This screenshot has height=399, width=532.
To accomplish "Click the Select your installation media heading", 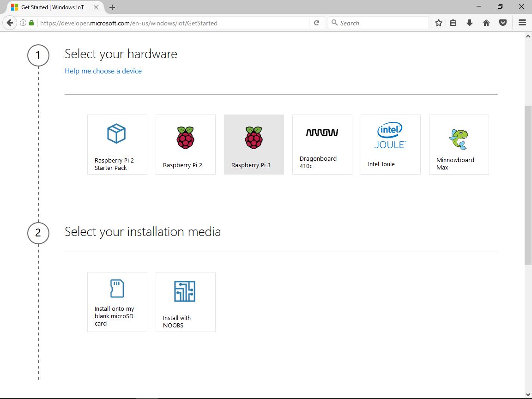I will tap(143, 232).
